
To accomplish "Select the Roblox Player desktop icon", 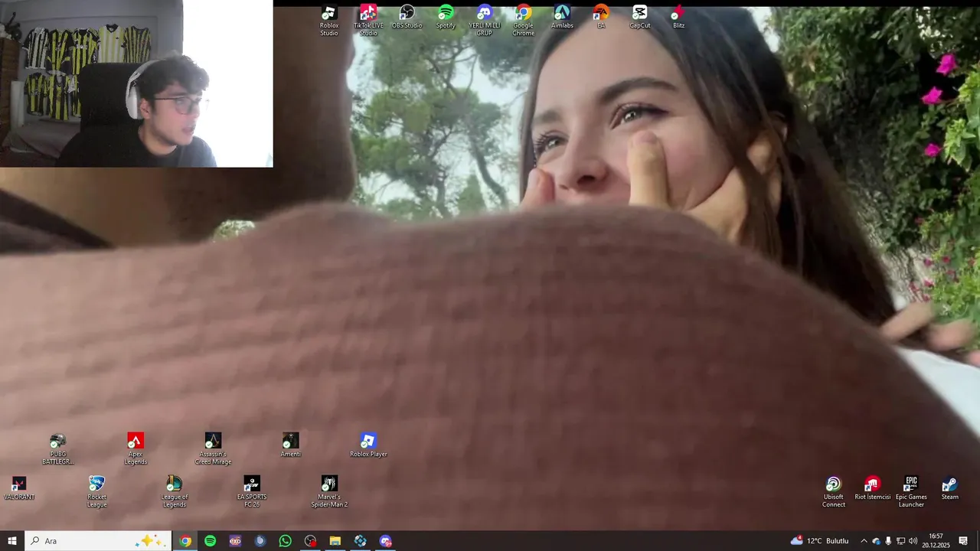I will click(368, 445).
